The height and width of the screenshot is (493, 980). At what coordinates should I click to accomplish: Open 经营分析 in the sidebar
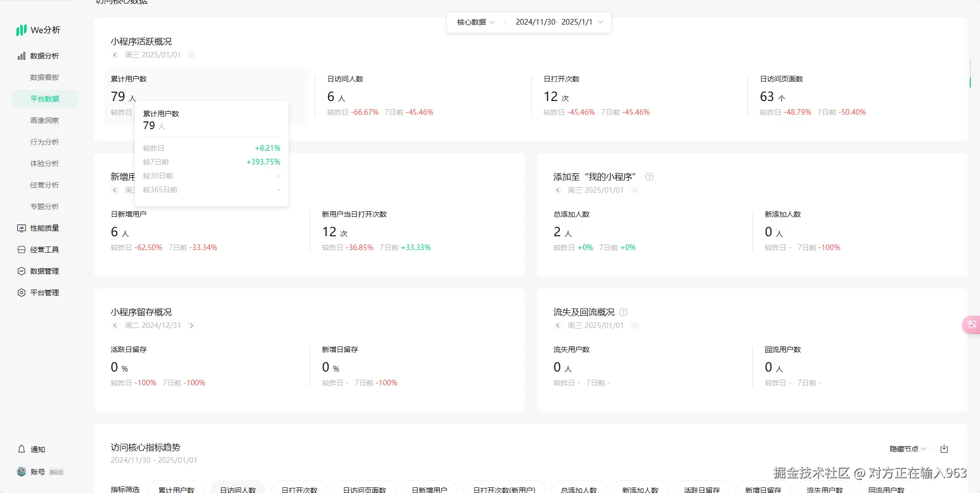[45, 185]
